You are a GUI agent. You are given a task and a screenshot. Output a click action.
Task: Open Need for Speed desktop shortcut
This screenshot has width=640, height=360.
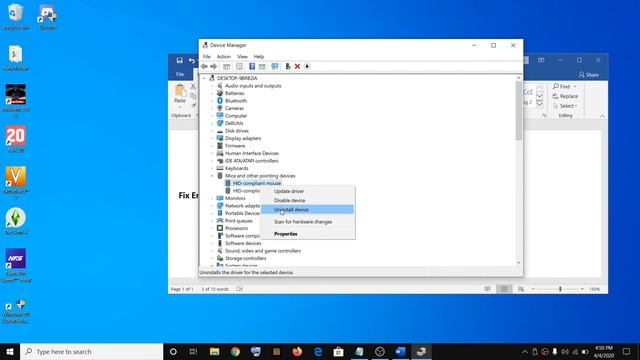[x=16, y=265]
